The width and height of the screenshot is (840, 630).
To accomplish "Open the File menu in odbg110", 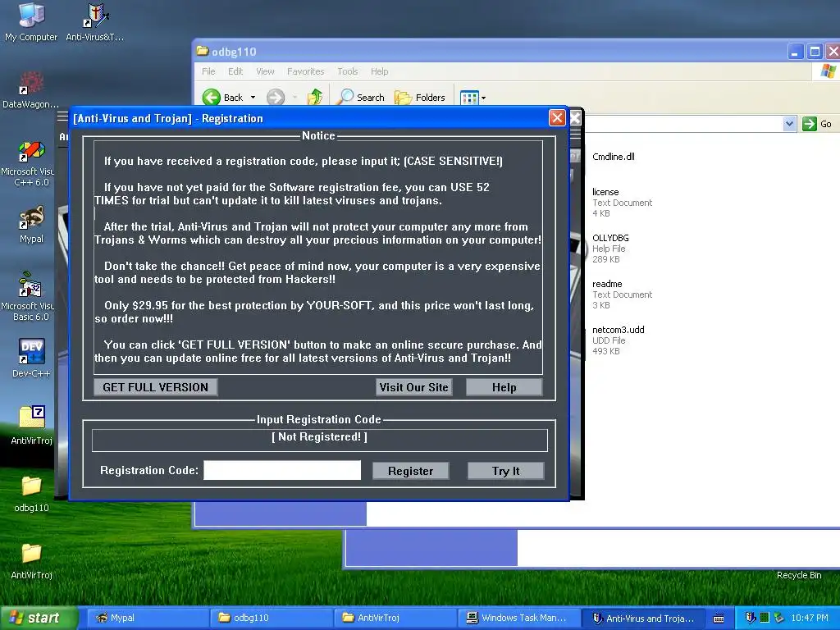I will click(208, 71).
